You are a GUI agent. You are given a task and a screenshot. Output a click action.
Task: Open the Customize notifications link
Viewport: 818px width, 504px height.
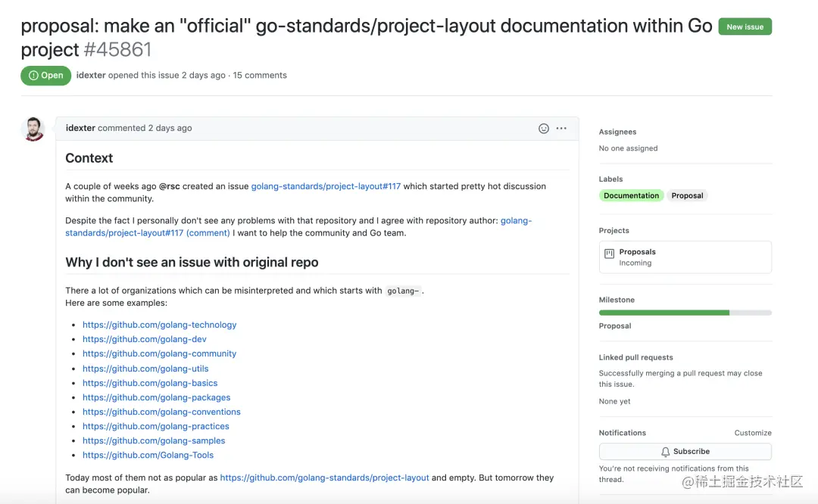point(753,433)
